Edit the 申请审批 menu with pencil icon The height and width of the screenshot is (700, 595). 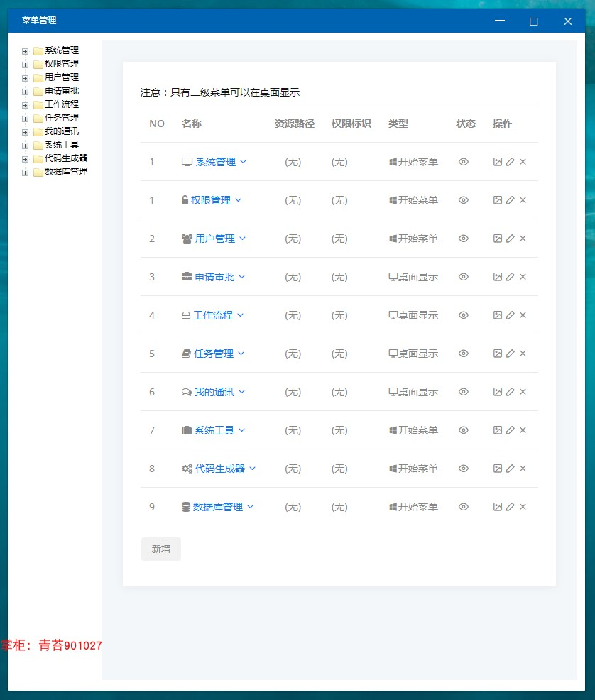coord(511,277)
